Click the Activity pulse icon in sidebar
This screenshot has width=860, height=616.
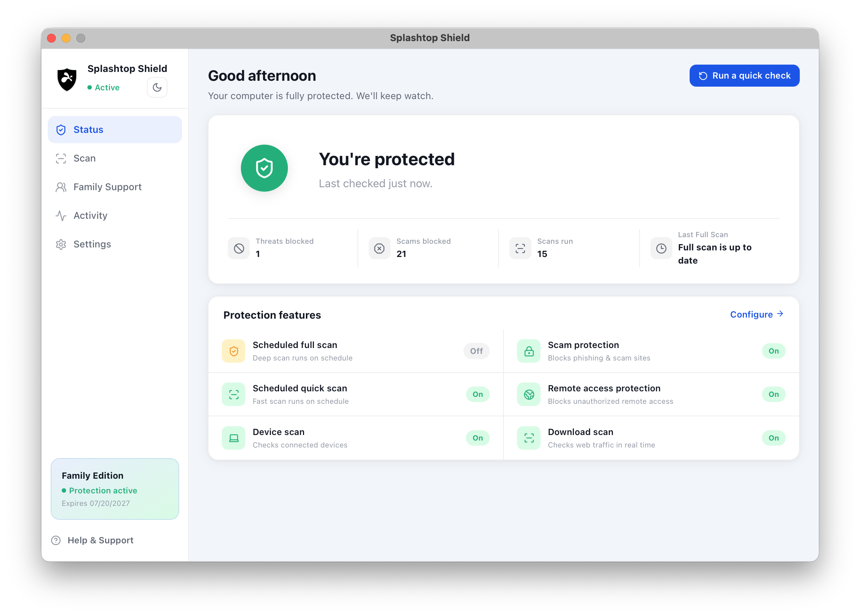point(61,215)
